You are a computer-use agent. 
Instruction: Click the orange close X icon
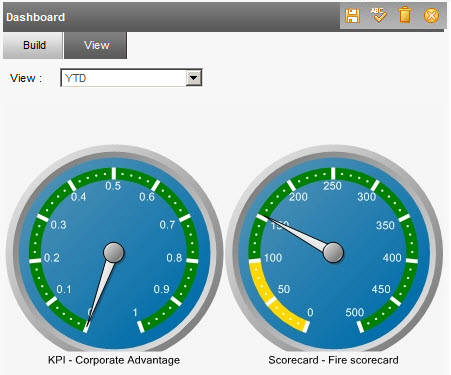[431, 16]
